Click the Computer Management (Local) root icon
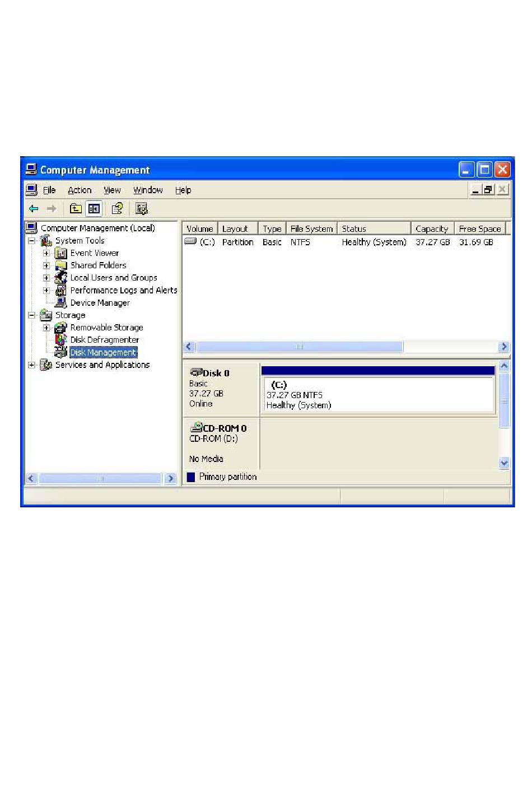 pyautogui.click(x=31, y=228)
